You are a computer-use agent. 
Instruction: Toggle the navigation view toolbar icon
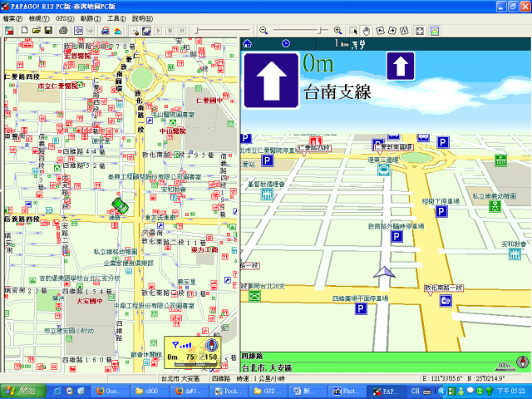click(435, 31)
